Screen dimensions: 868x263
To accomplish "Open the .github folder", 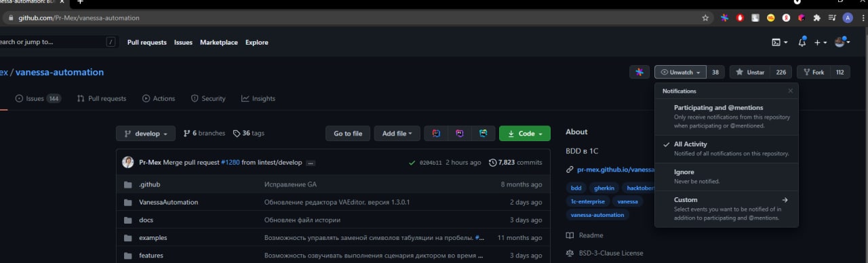I will [149, 184].
